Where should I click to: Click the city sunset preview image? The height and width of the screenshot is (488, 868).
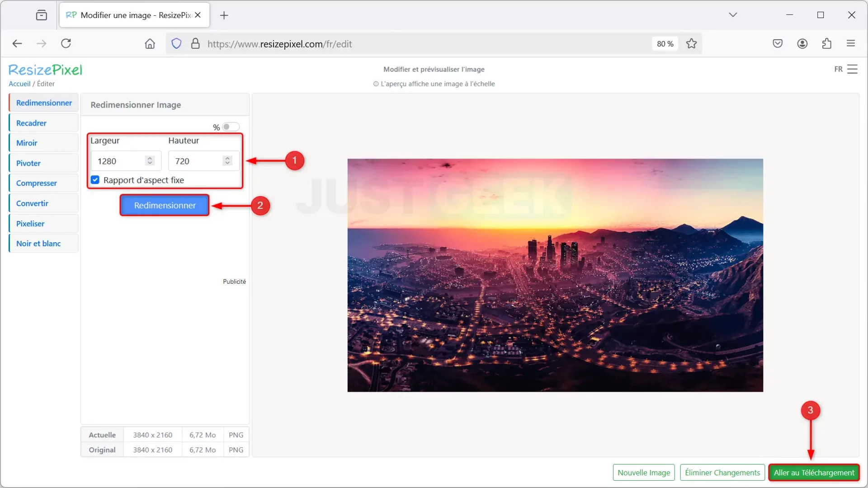coord(555,275)
